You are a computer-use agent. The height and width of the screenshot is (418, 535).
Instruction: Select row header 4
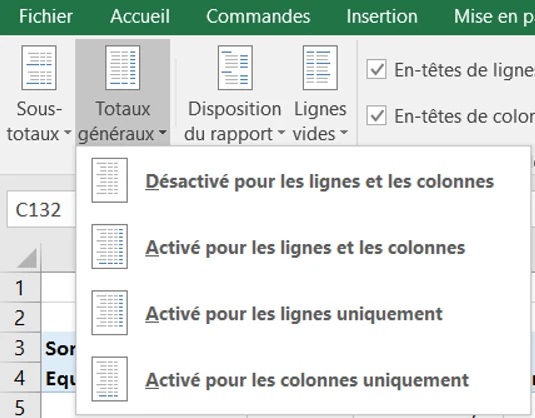[20, 377]
